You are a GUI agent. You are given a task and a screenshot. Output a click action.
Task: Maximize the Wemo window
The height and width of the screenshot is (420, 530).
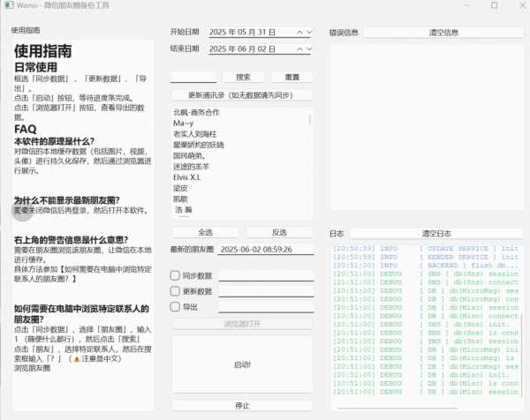[494, 5]
